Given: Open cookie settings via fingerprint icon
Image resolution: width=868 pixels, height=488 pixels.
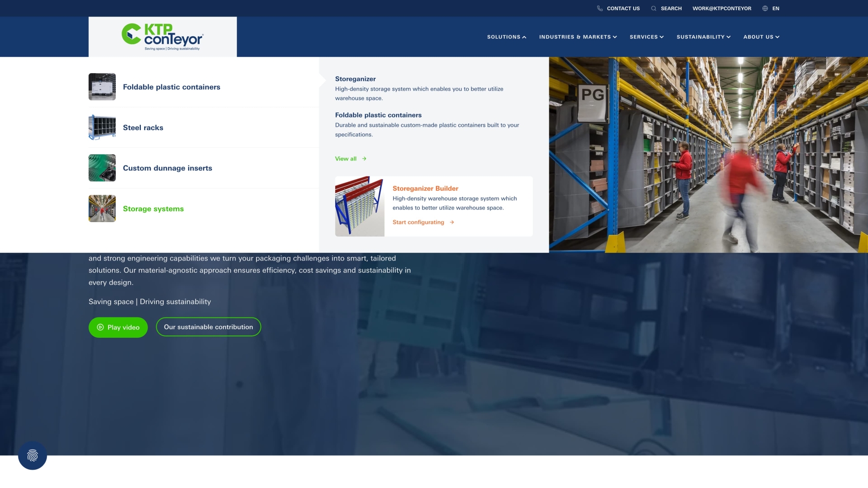Looking at the screenshot, I should [x=32, y=455].
